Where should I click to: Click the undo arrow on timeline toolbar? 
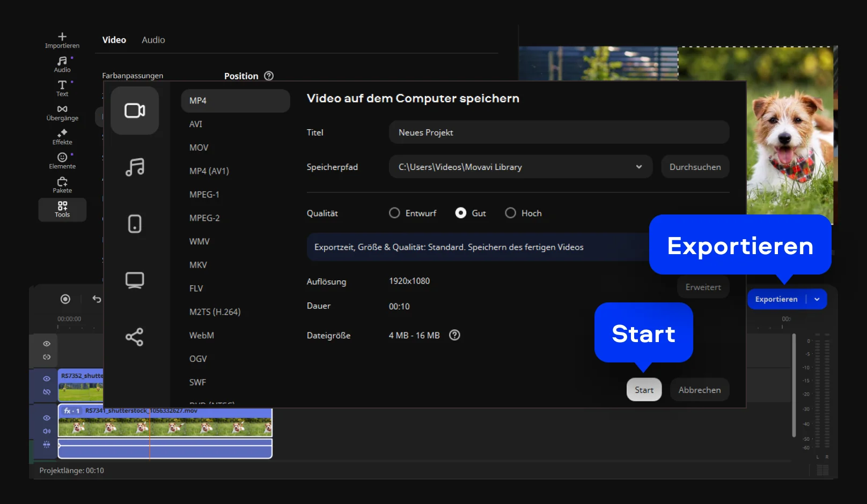[x=97, y=299]
